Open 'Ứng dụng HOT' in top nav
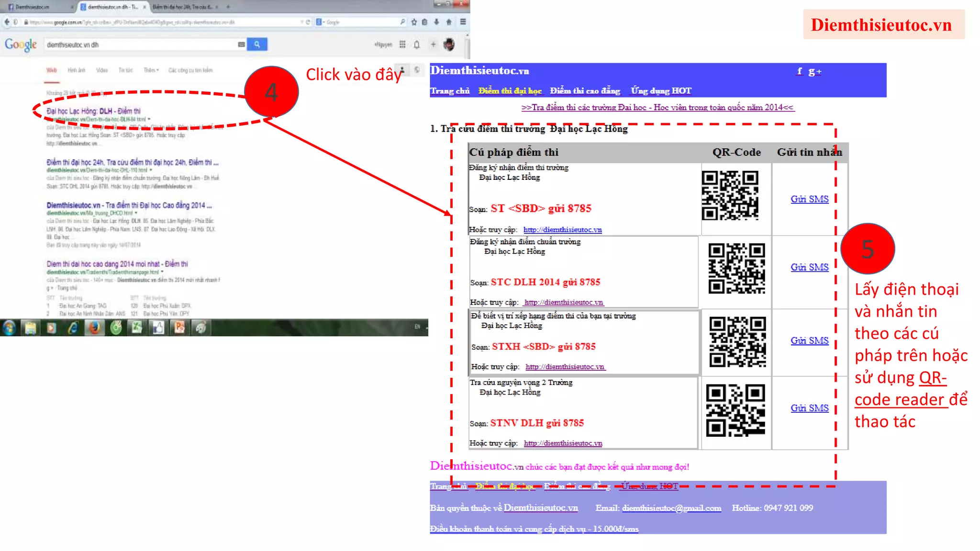 pos(661,90)
